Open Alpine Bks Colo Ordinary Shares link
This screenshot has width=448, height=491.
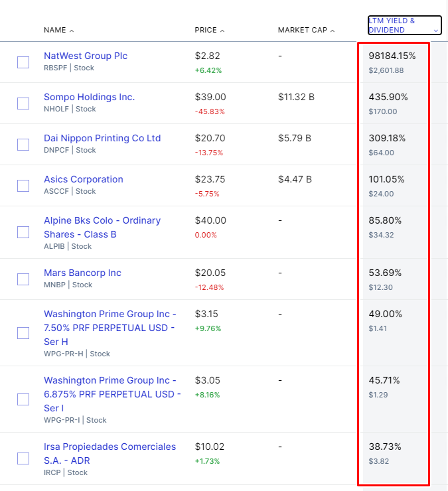[102, 228]
